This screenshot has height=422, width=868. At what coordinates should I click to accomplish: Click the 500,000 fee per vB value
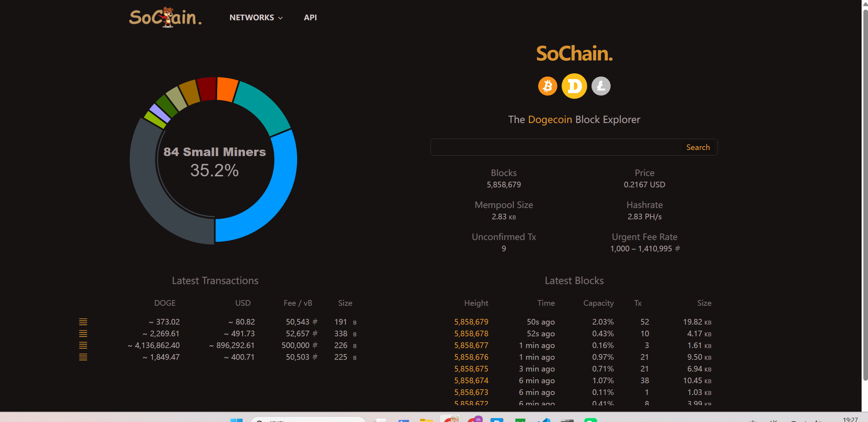(299, 345)
